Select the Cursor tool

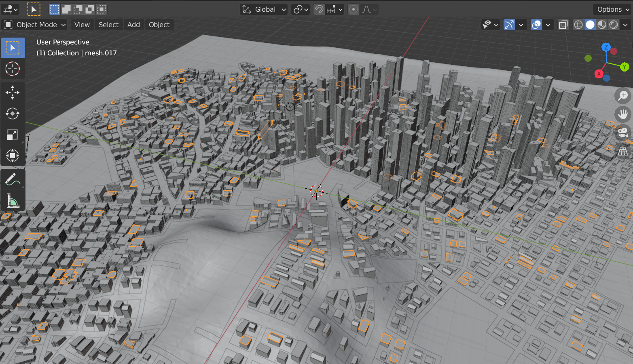click(x=13, y=69)
